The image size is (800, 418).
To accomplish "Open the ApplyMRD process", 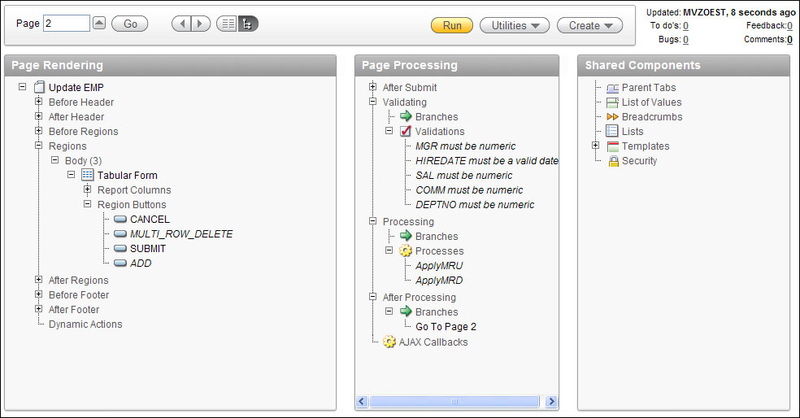I will (439, 281).
